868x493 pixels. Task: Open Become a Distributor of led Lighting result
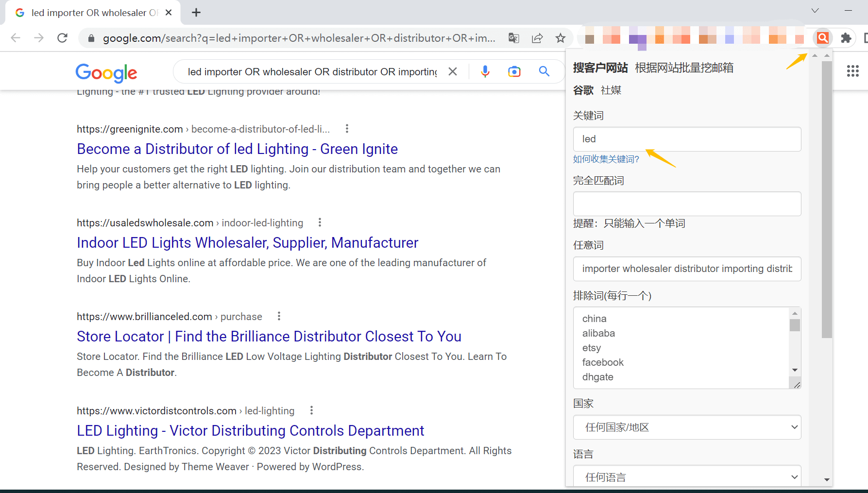[x=237, y=149]
